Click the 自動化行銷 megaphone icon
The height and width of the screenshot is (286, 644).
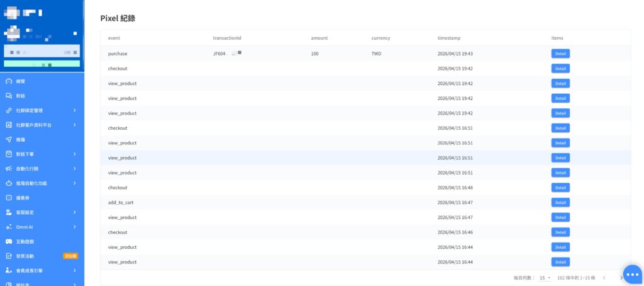9,169
